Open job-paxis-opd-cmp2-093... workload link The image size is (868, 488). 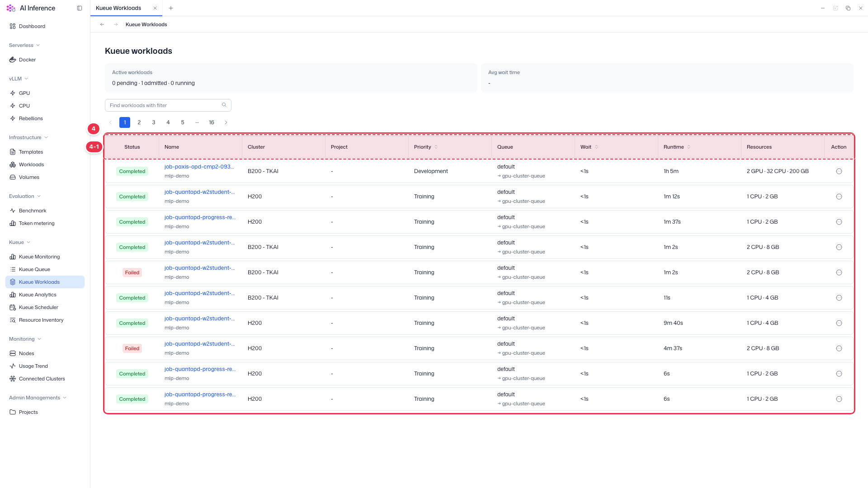coord(199,167)
